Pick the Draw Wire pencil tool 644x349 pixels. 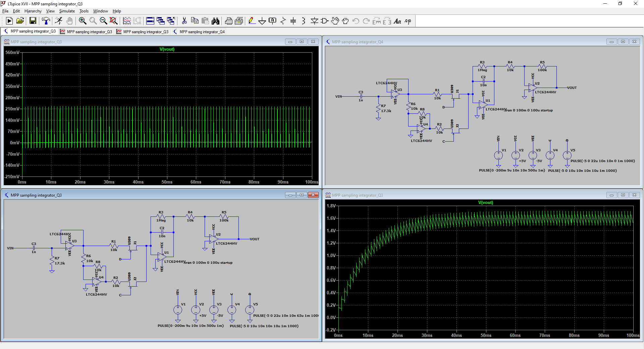point(252,21)
